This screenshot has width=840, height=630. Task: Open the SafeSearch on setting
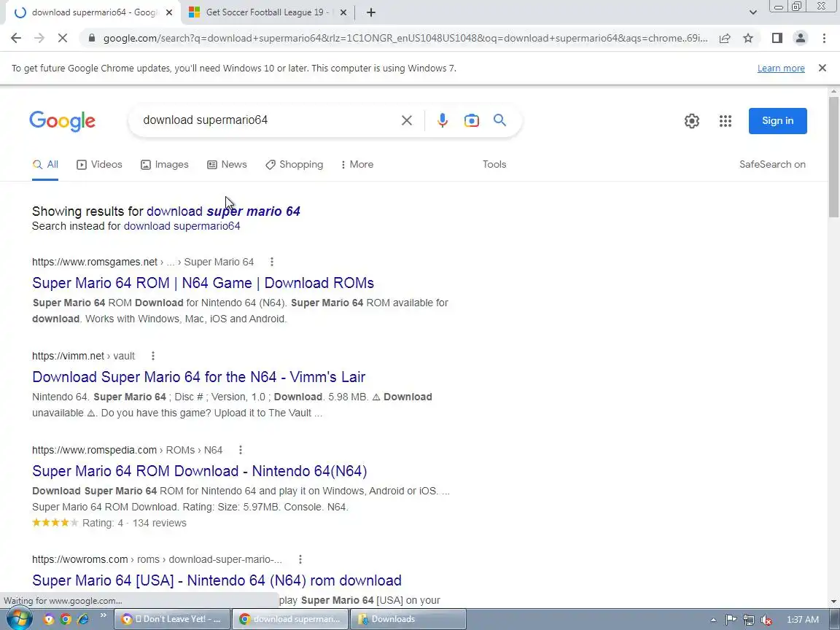tap(772, 165)
